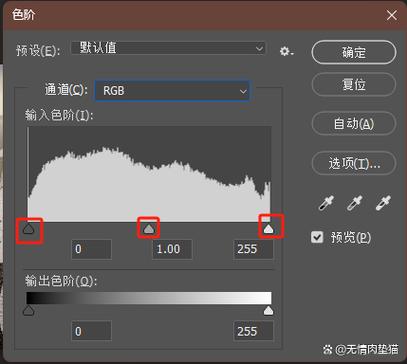Click the input shadow value field 0
The height and width of the screenshot is (364, 407).
point(91,249)
